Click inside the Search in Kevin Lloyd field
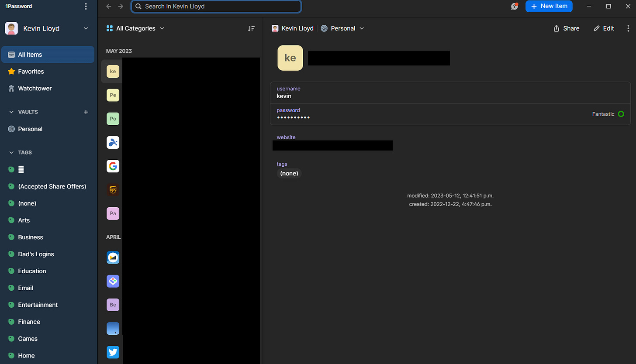 point(216,7)
